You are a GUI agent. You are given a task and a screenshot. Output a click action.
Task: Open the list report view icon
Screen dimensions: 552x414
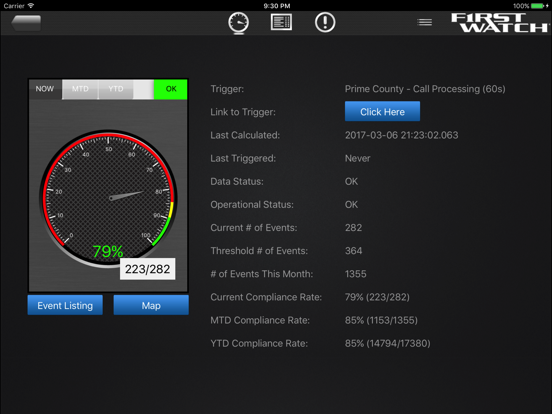[281, 22]
